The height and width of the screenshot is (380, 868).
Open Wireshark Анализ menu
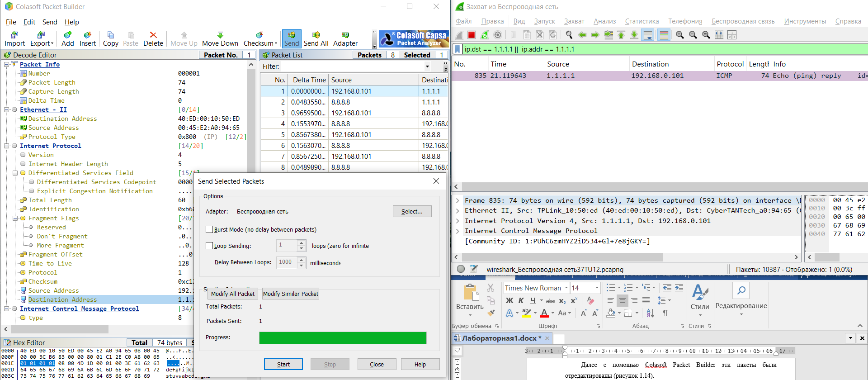[605, 21]
